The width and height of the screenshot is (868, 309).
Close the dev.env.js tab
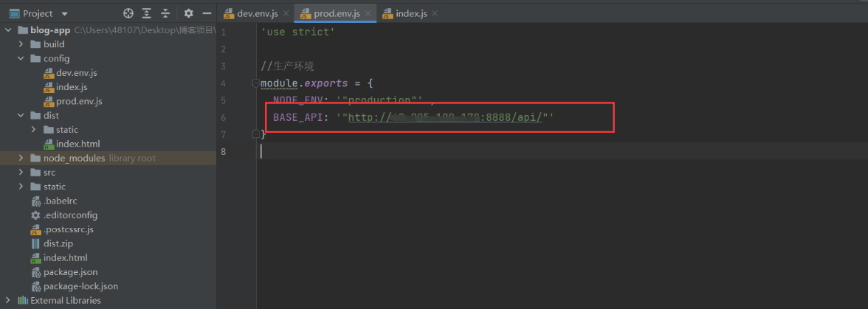tap(286, 13)
